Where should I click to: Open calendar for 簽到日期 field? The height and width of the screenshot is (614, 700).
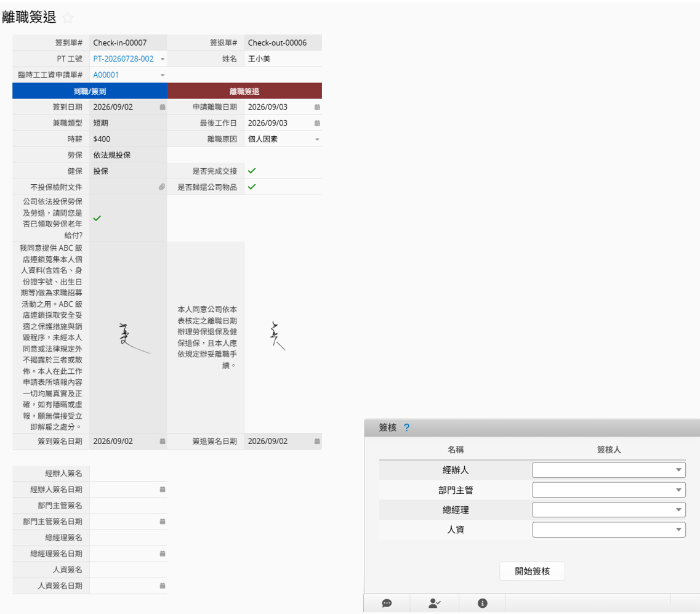click(x=163, y=107)
